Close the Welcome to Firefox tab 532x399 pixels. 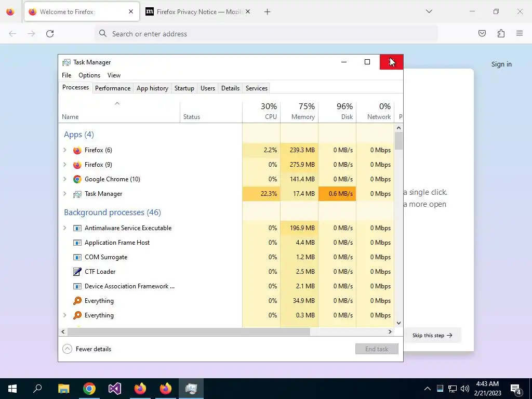tap(131, 11)
